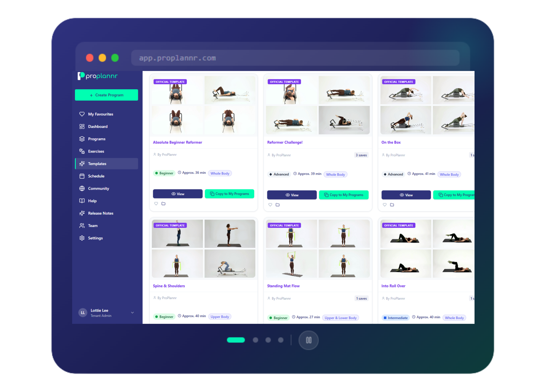Click folder icon under On the Box

click(x=392, y=205)
